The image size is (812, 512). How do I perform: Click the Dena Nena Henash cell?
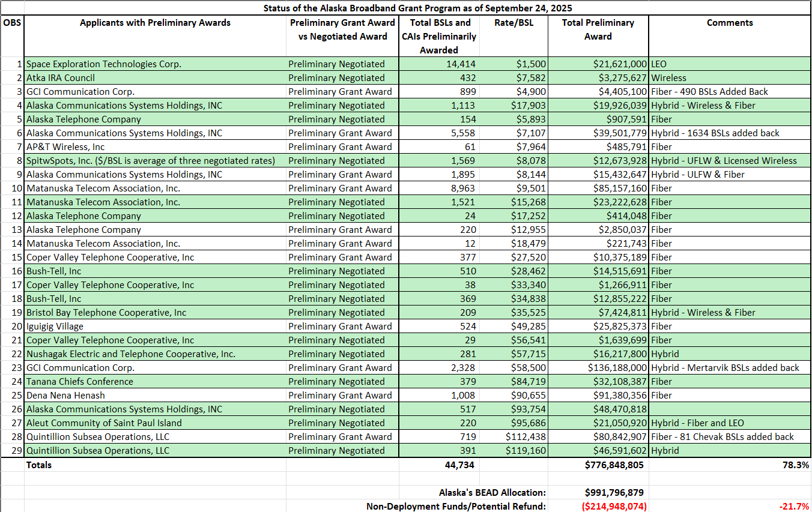click(x=65, y=396)
